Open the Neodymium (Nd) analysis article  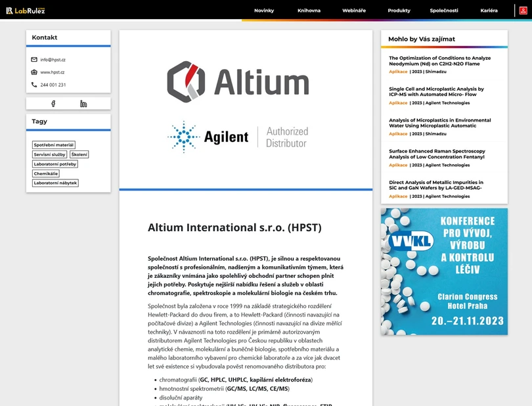click(x=440, y=60)
